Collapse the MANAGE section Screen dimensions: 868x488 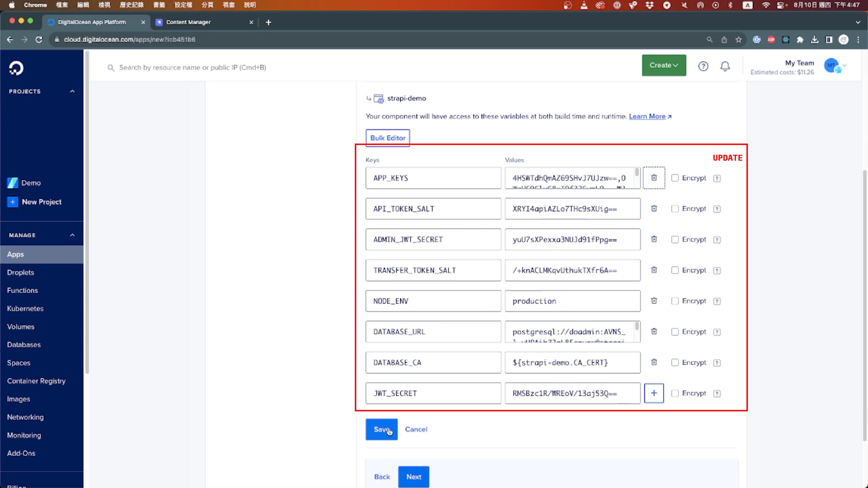click(x=72, y=235)
